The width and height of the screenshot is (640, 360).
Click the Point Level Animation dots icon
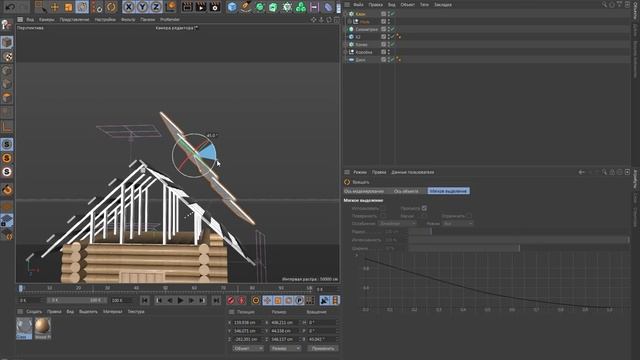click(x=310, y=300)
